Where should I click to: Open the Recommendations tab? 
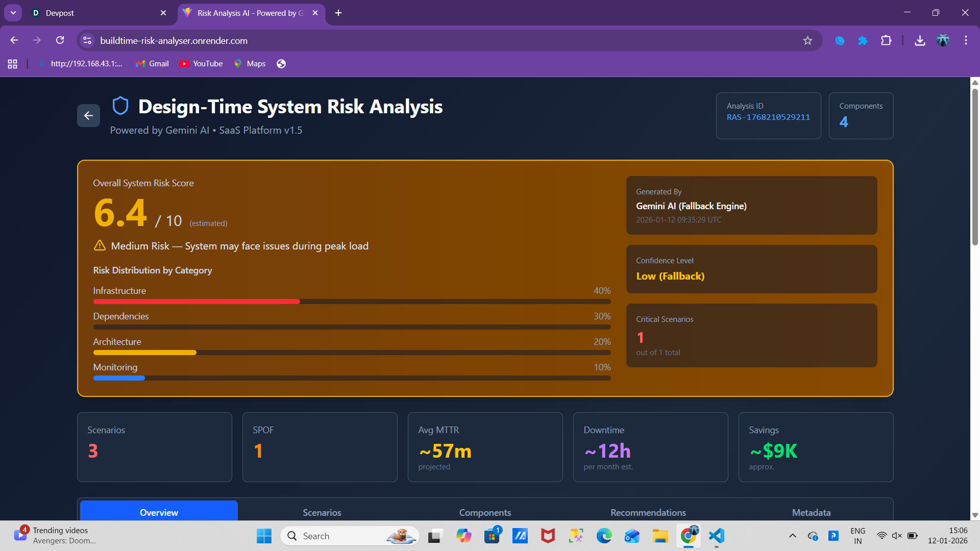[648, 512]
